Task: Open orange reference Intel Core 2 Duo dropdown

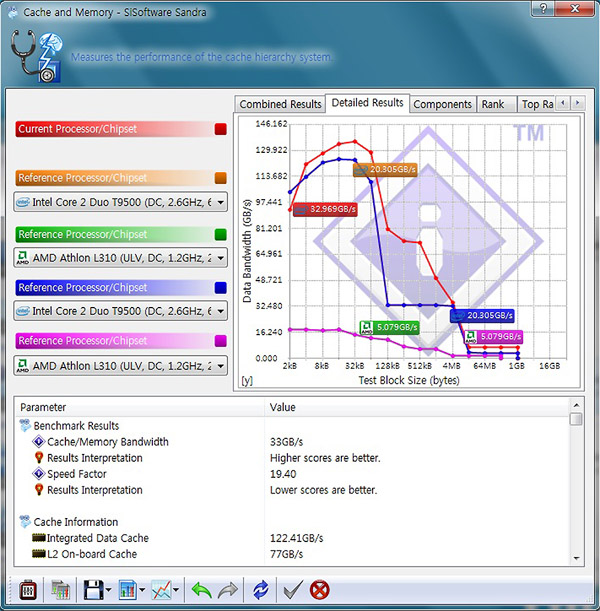Action: click(x=120, y=202)
